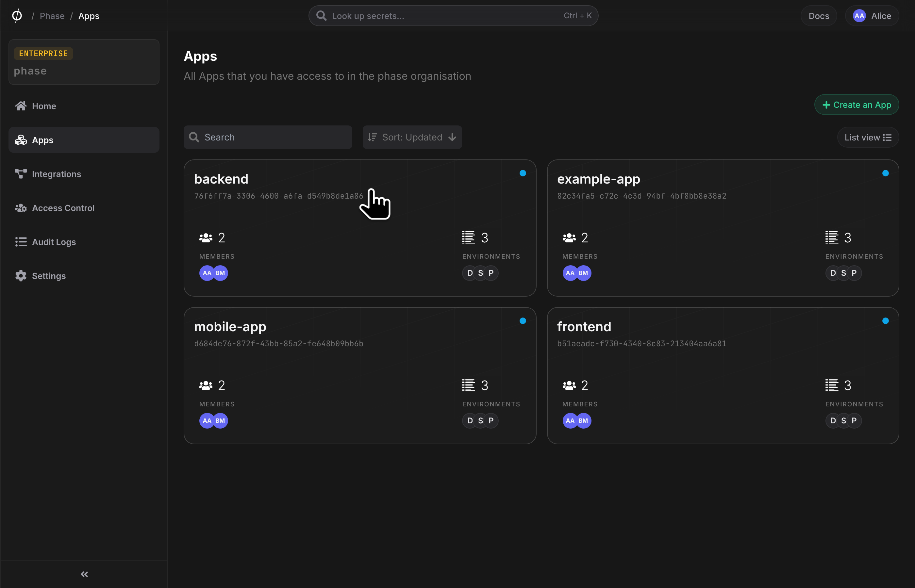Click the magnifier icon in secrets search
Viewport: 915px width, 588px height.
322,16
